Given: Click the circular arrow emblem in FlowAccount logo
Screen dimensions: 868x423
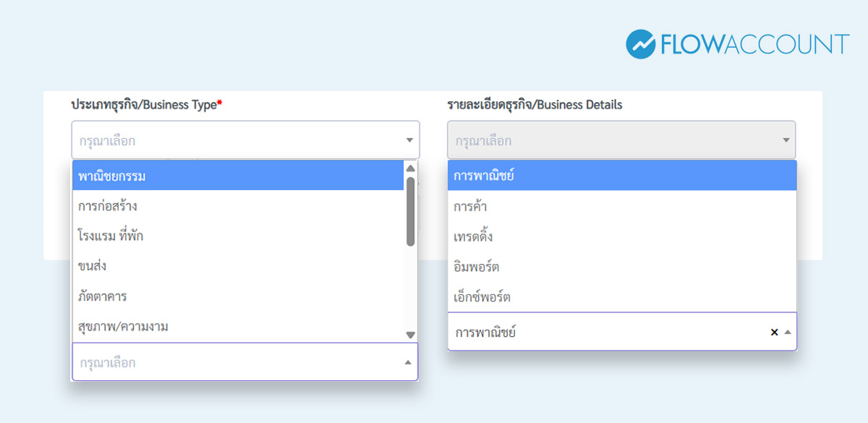Looking at the screenshot, I should click(x=639, y=43).
